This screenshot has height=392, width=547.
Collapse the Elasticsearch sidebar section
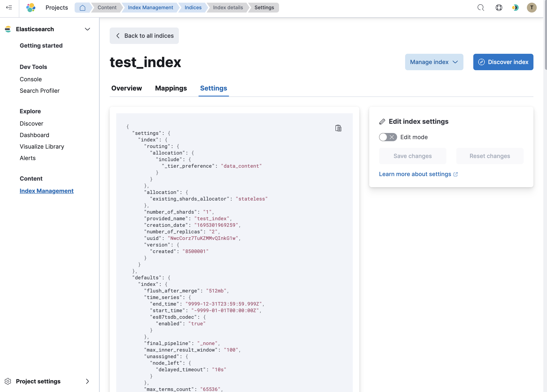(x=87, y=29)
